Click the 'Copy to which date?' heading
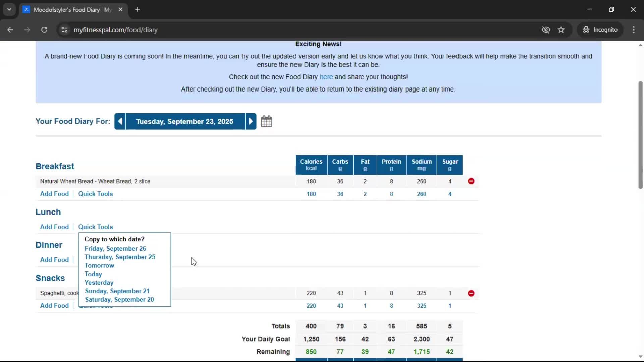644x362 pixels. coord(114,239)
